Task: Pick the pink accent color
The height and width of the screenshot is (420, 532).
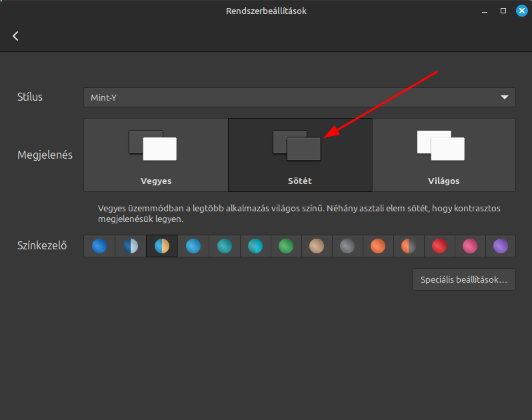Action: point(470,246)
